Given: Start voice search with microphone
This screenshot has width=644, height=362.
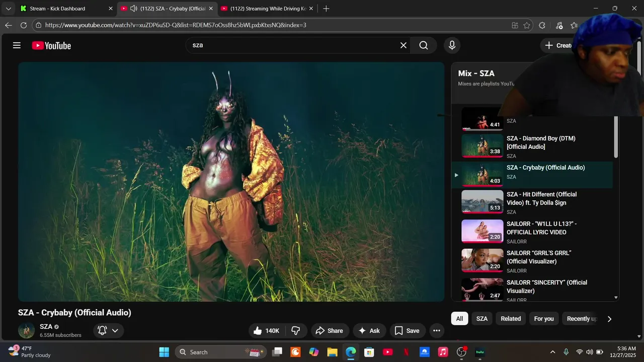Looking at the screenshot, I should (x=452, y=45).
